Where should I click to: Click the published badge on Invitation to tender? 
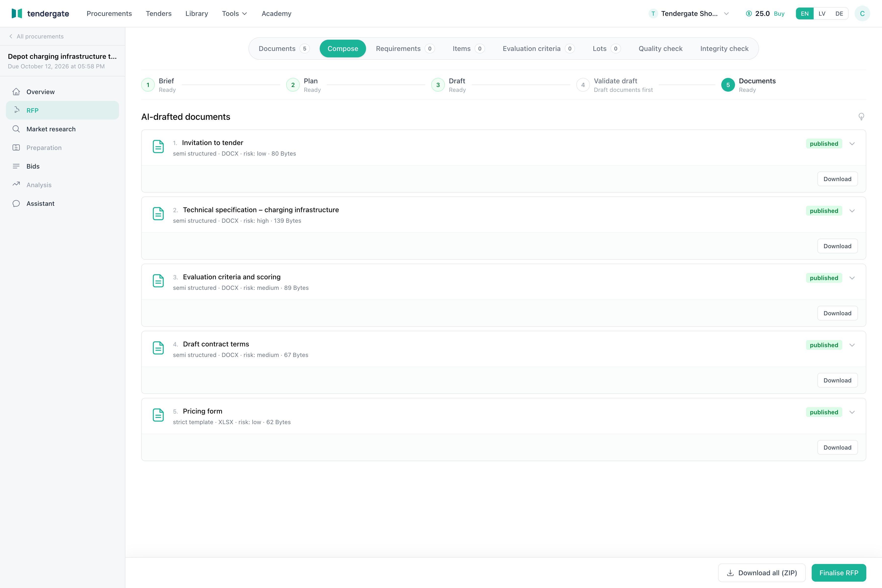pos(824,144)
